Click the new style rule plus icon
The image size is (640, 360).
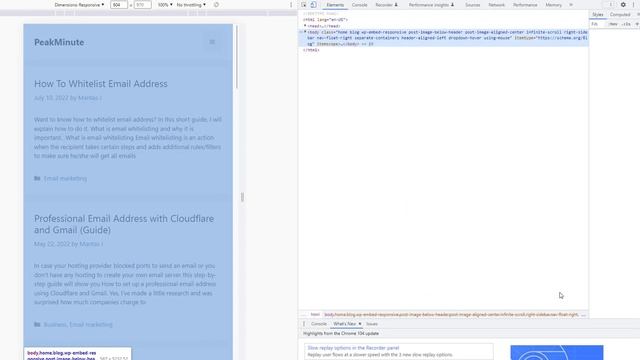pyautogui.click(x=637, y=24)
